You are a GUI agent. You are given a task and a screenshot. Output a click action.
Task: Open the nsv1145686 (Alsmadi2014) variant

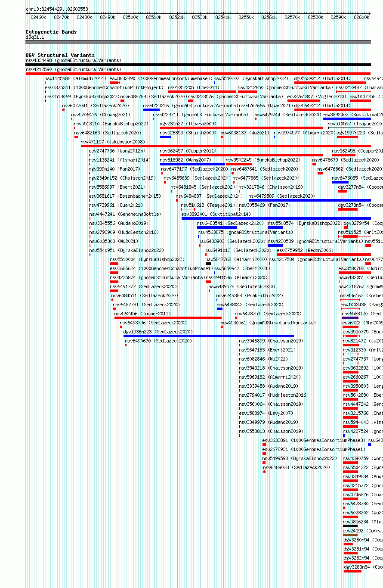[x=75, y=78]
